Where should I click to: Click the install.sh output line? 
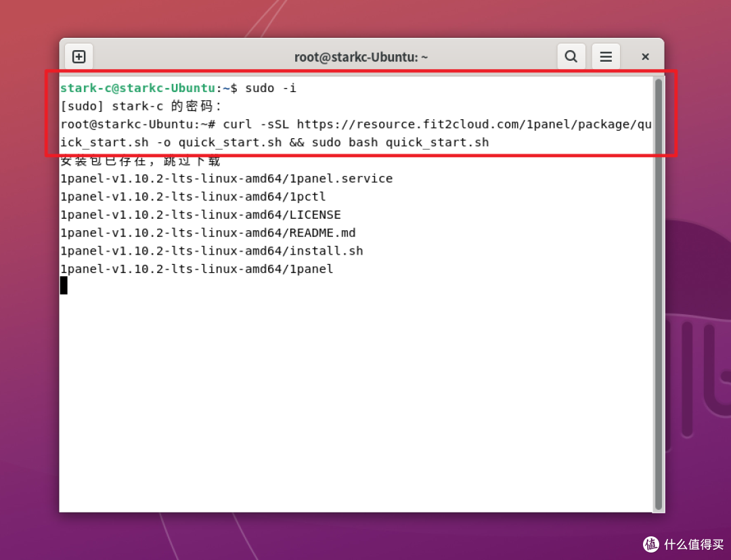[212, 251]
